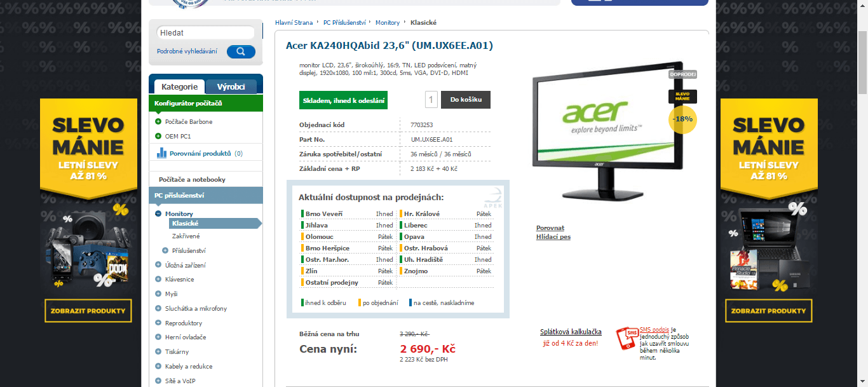Click the Hlídací pes link
The image size is (868, 387).
pos(553,236)
